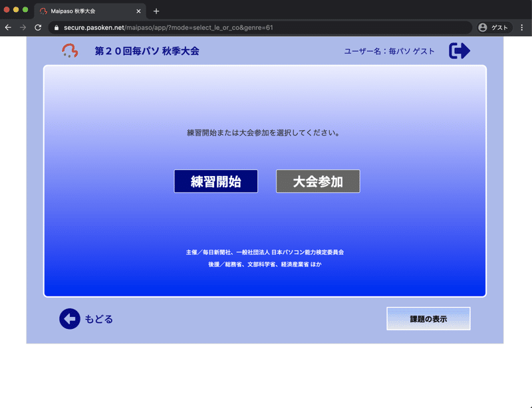Click the もどる back arrow circle icon

(70, 318)
